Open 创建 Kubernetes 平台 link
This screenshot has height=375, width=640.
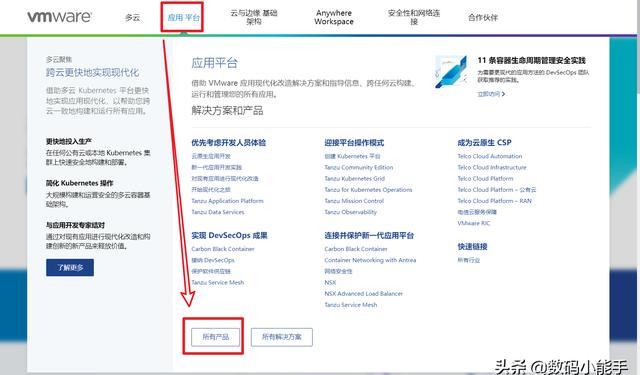352,156
